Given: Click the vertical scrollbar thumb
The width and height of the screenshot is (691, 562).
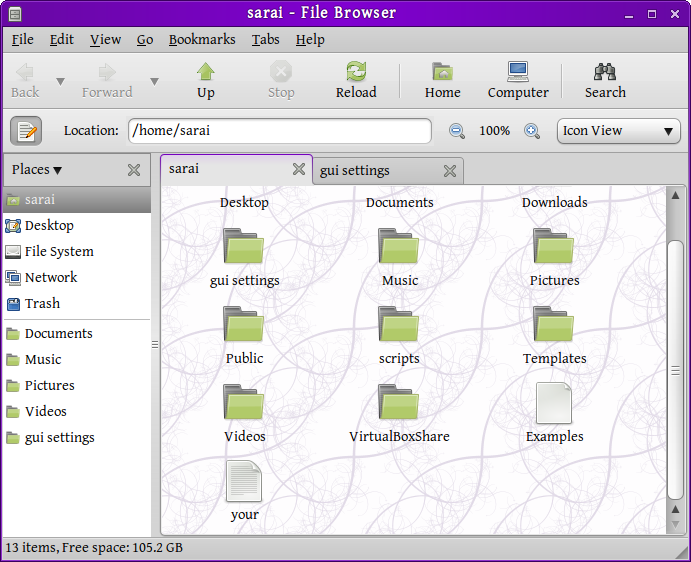Looking at the screenshot, I should (675, 370).
